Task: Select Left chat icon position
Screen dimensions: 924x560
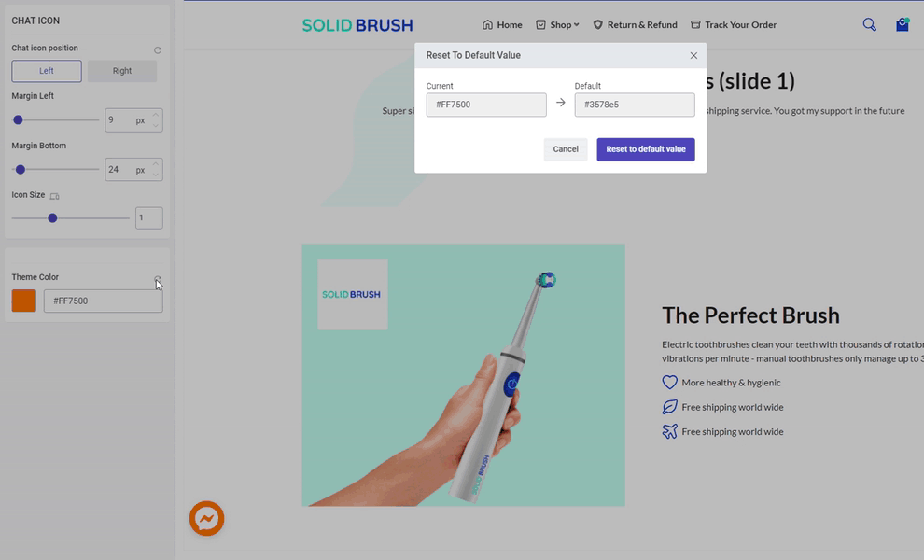Action: coord(47,71)
